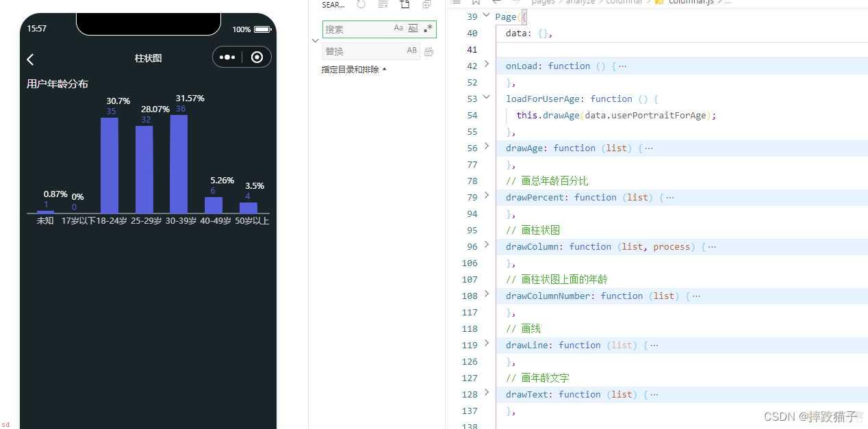Click the 25-29岁 bar in the chart
Image resolution: width=868 pixels, height=429 pixels.
coord(144,170)
